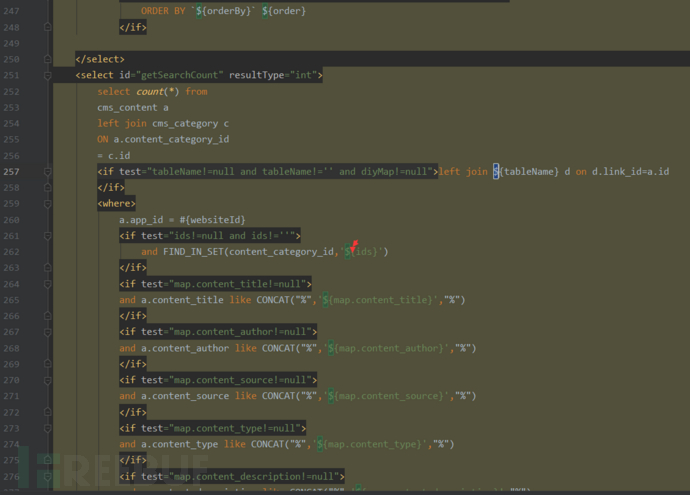This screenshot has width=690, height=495.
Task: Collapse the getSearchCount select fold marker at line 251
Action: point(47,75)
